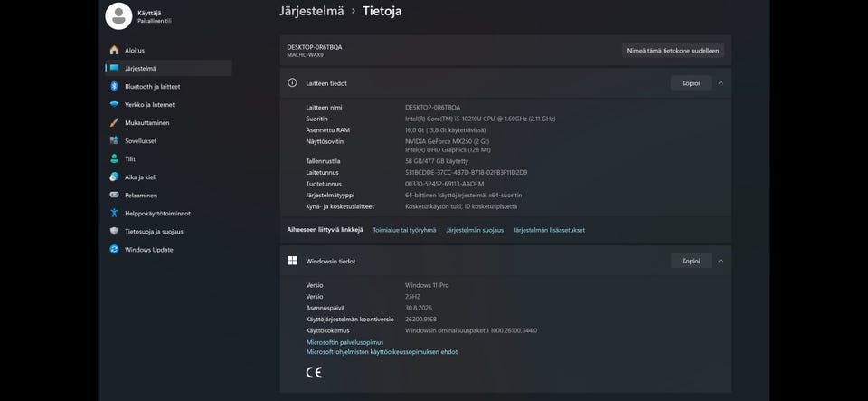Click the Intel UHD Graphics value
Screen dimensions: 868x401
click(448, 149)
